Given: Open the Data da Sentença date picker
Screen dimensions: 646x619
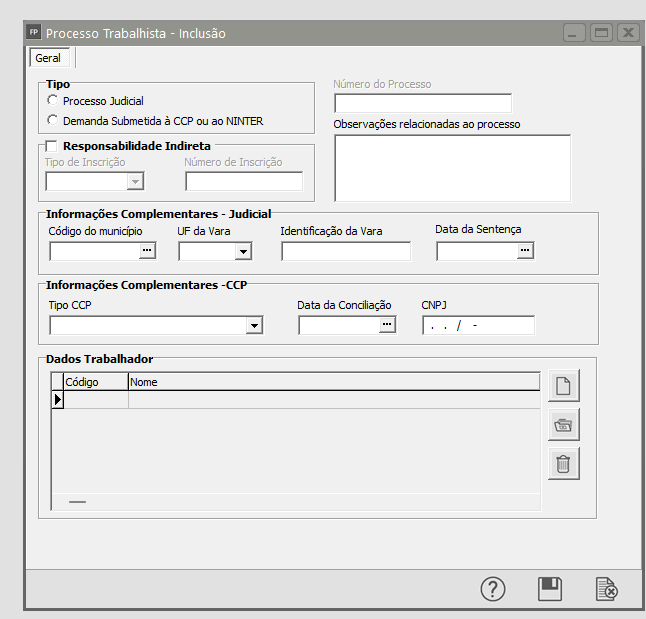Looking at the screenshot, I should 525,251.
